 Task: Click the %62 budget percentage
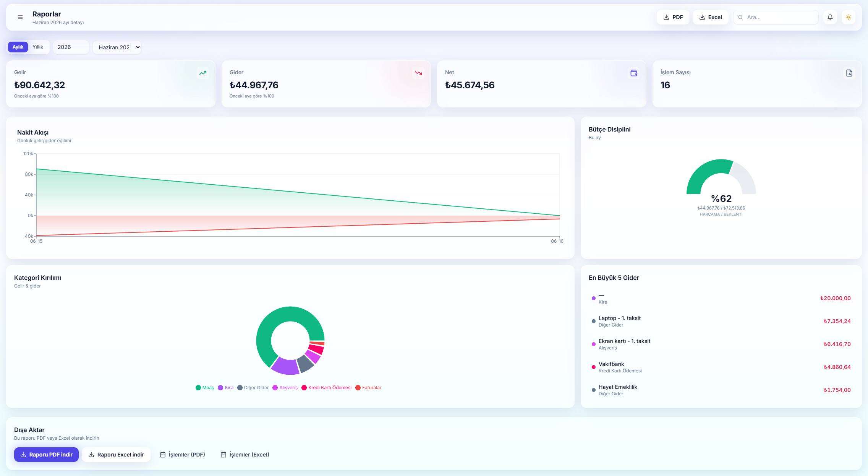tap(721, 198)
